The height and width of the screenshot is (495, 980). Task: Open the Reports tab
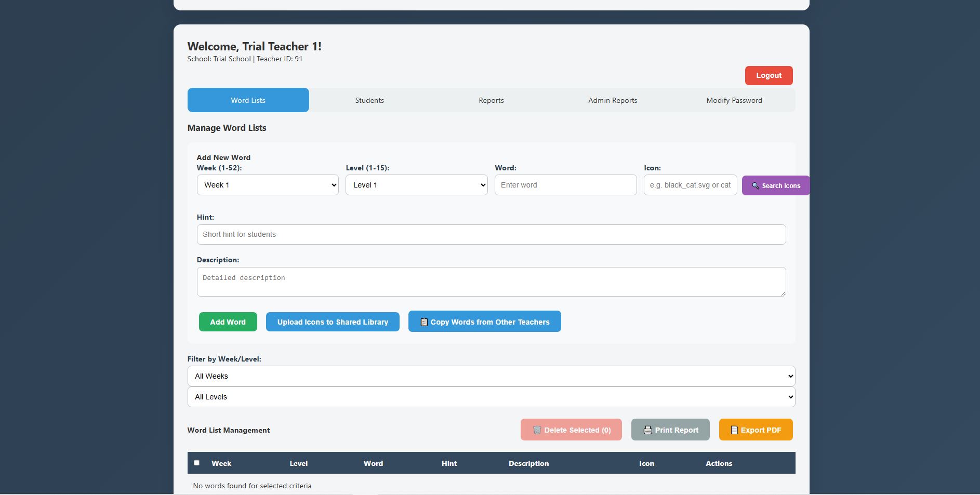coord(491,100)
